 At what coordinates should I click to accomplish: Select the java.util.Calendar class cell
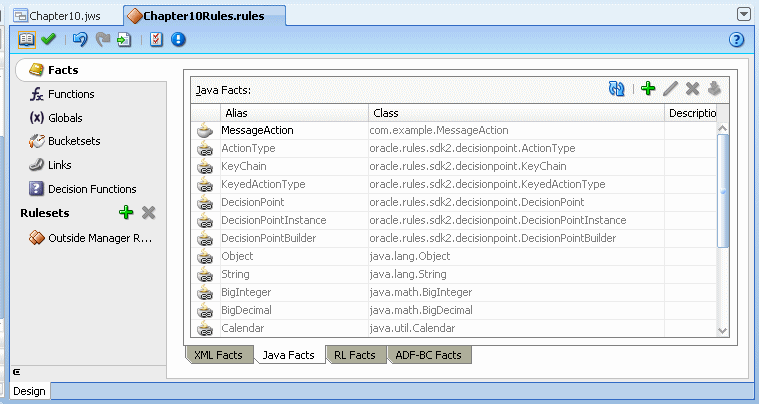[516, 329]
